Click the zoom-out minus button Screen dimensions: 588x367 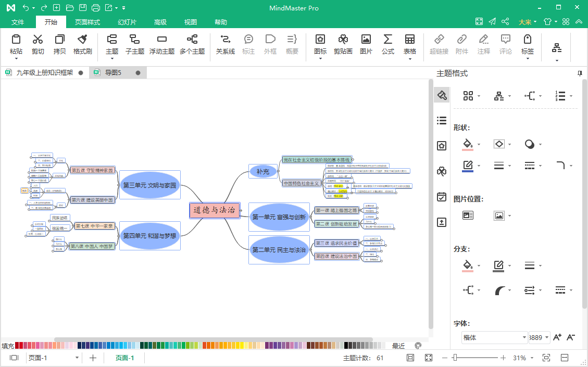pos(444,358)
